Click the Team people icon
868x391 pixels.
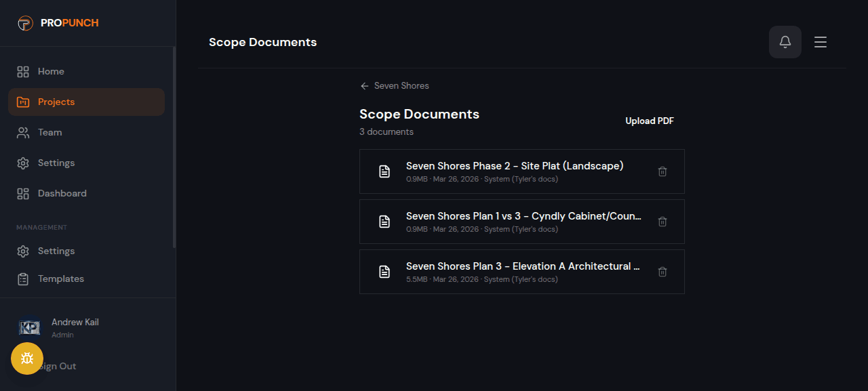(23, 132)
